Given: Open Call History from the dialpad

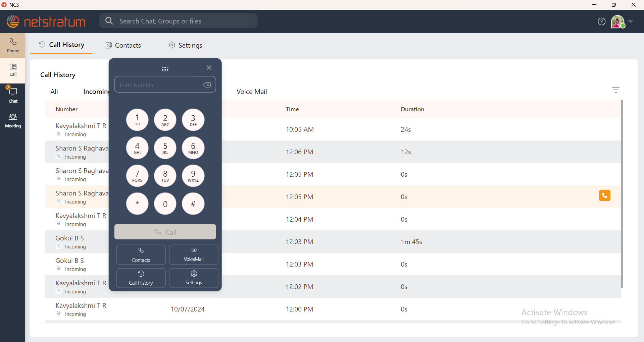Looking at the screenshot, I should click(141, 278).
